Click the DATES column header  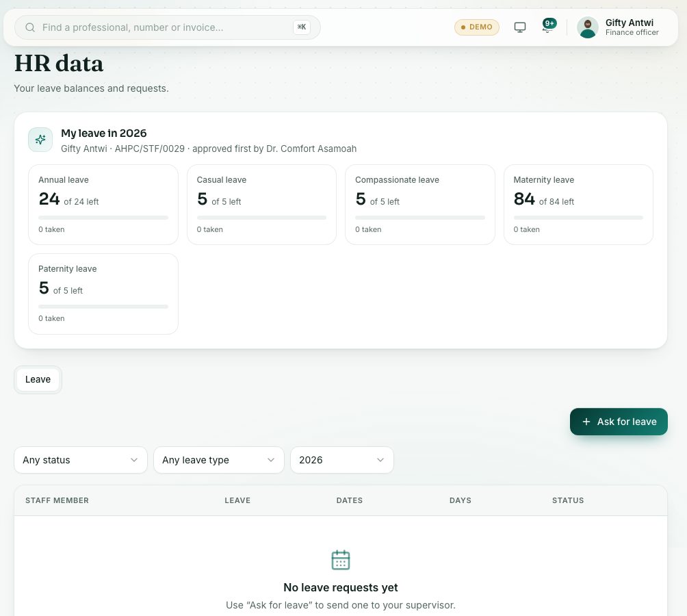click(350, 500)
